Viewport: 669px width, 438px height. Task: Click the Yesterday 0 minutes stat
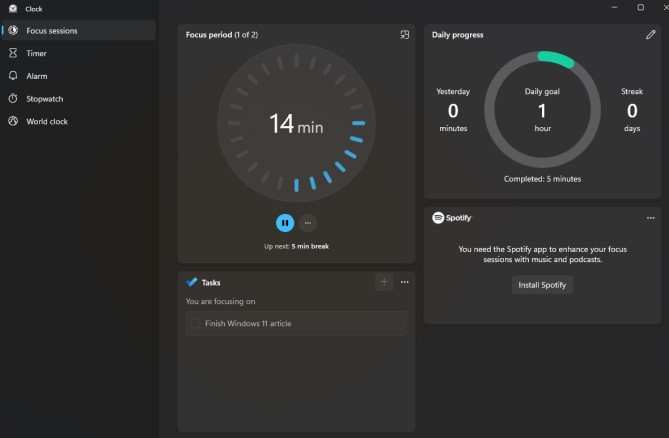click(453, 110)
